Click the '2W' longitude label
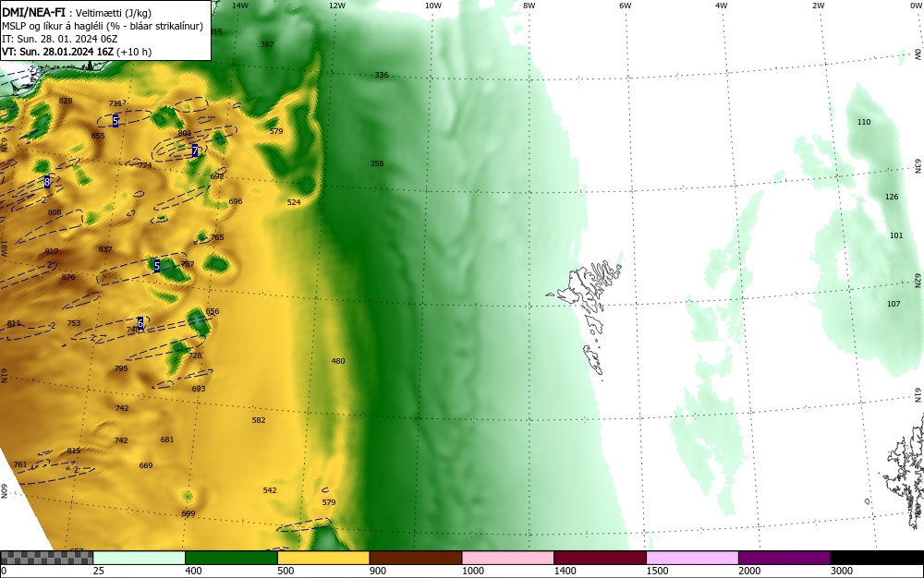 (x=818, y=6)
